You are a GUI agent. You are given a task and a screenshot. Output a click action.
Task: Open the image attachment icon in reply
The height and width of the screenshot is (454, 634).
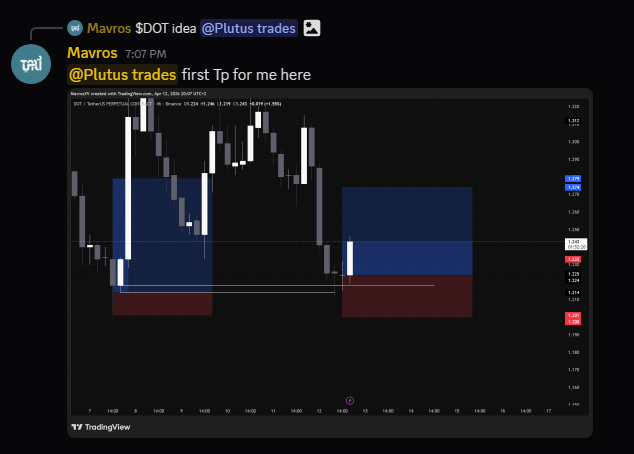313,28
